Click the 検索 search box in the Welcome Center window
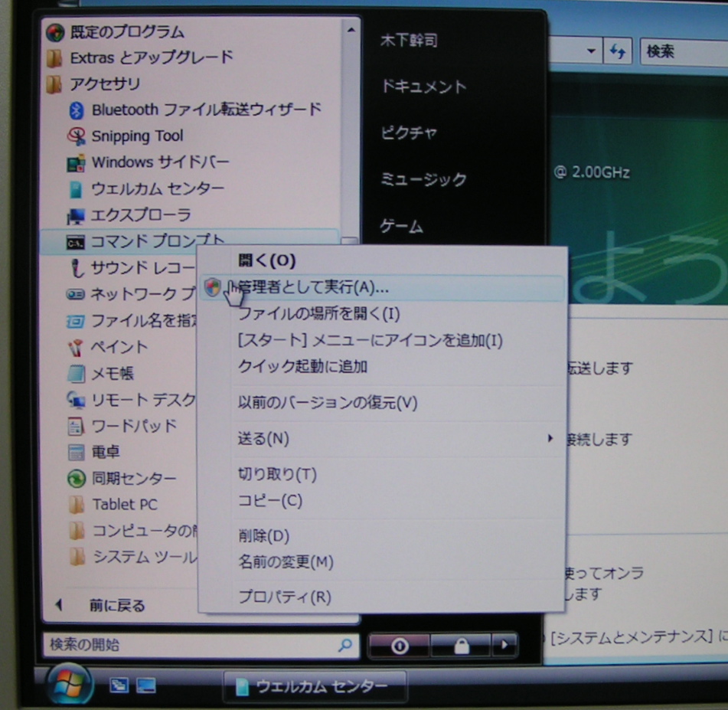The image size is (728, 710). 684,51
